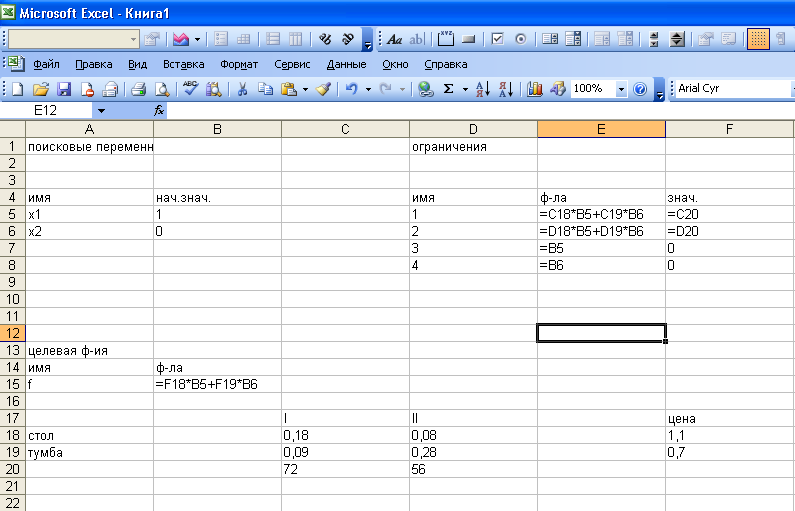Toggle the grid button on Forms toolbar
The image size is (795, 511).
[x=758, y=39]
